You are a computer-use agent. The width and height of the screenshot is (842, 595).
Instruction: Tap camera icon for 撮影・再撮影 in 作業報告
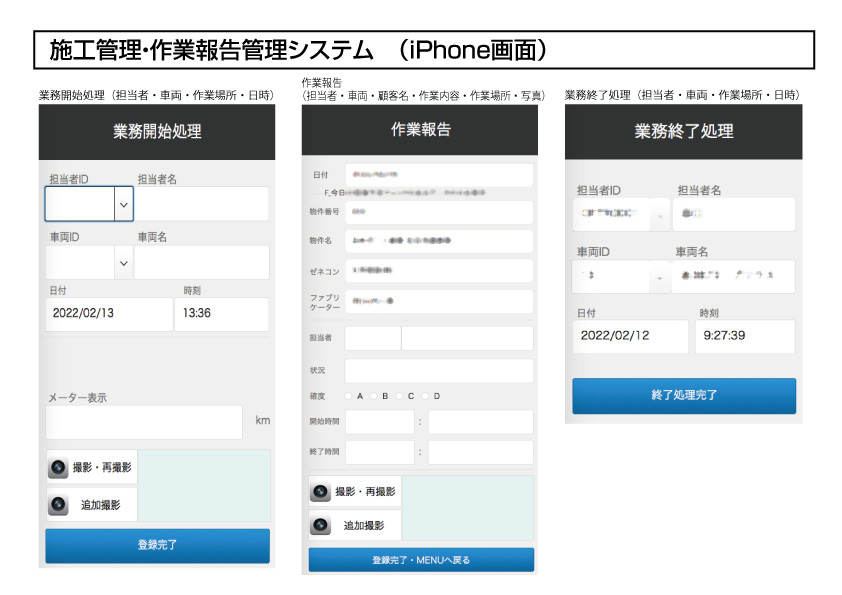(x=321, y=492)
